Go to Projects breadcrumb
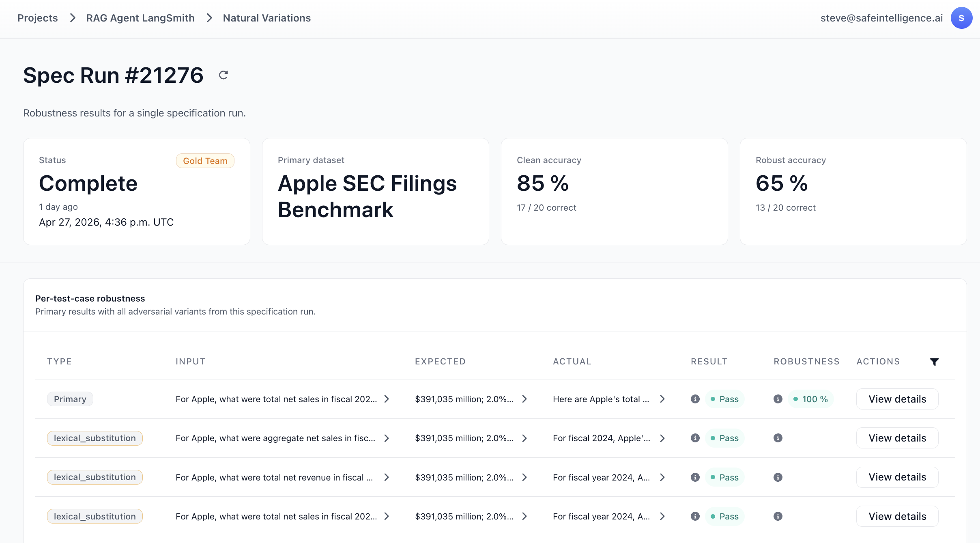The height and width of the screenshot is (543, 980). tap(37, 18)
